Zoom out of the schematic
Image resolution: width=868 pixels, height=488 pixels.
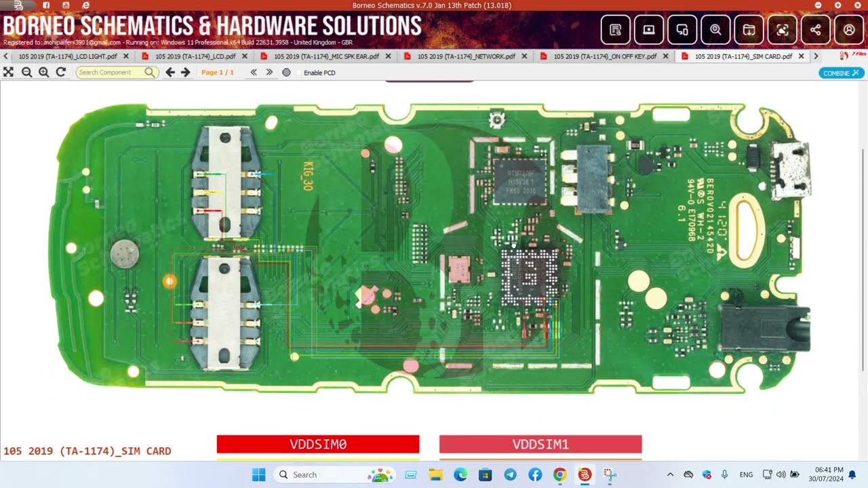click(27, 72)
